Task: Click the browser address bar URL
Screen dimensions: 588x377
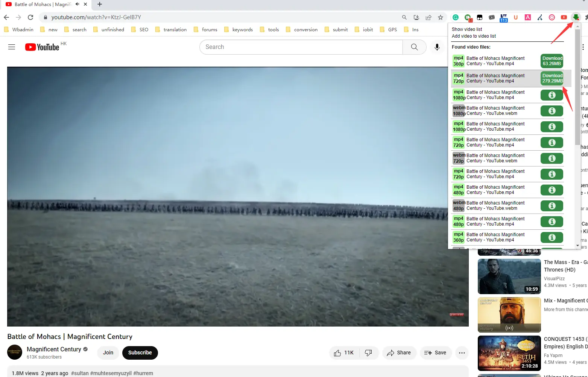Action: tap(96, 17)
